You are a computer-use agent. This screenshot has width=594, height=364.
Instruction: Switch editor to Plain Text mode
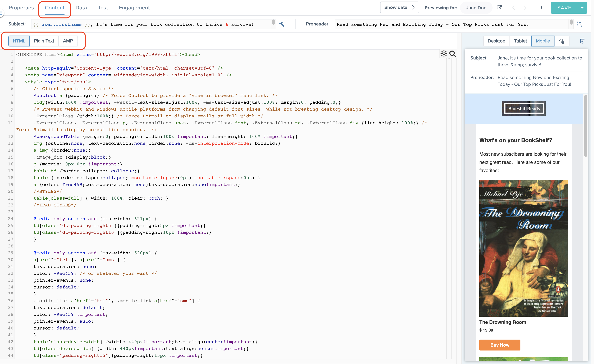pyautogui.click(x=44, y=41)
